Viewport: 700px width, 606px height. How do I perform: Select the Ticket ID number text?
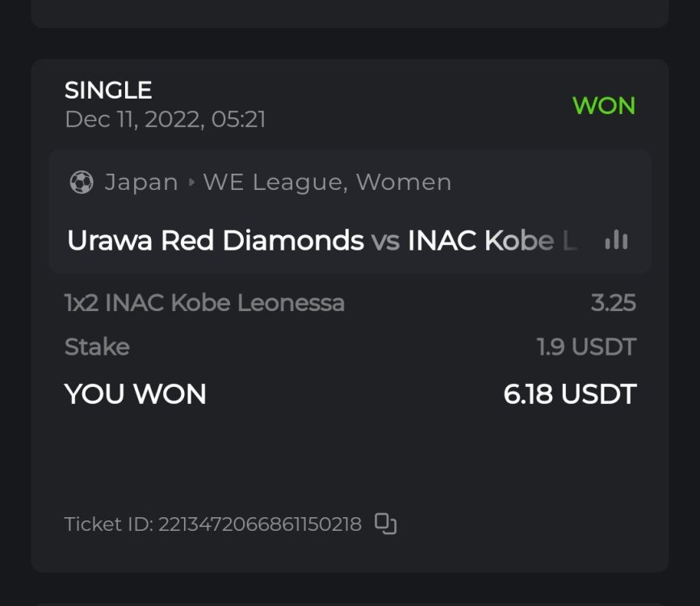click(259, 524)
